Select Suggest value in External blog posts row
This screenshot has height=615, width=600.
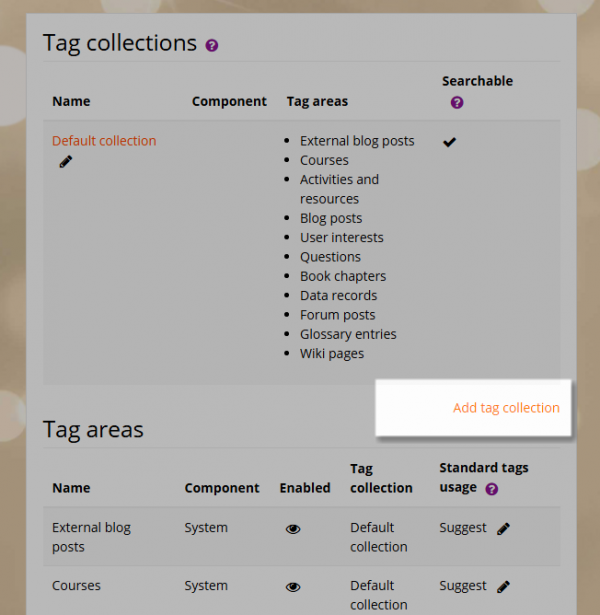[x=463, y=528]
